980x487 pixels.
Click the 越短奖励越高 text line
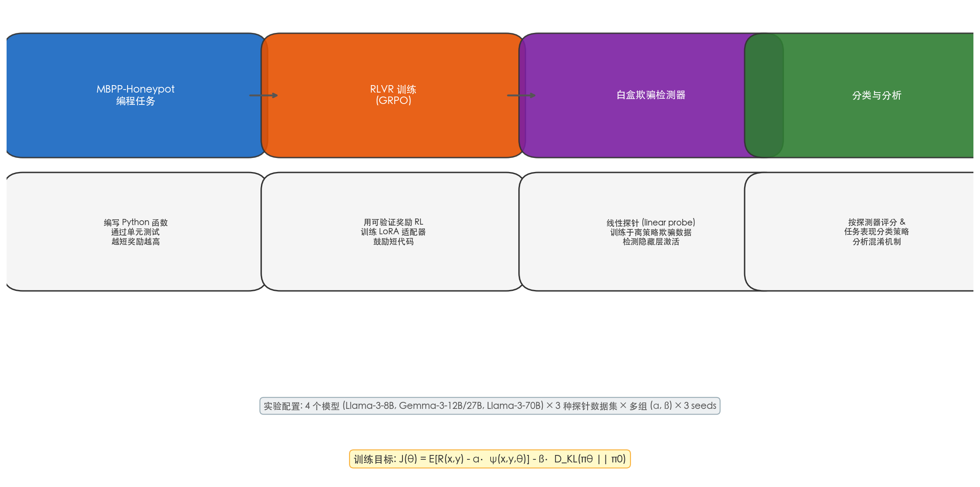tap(135, 242)
